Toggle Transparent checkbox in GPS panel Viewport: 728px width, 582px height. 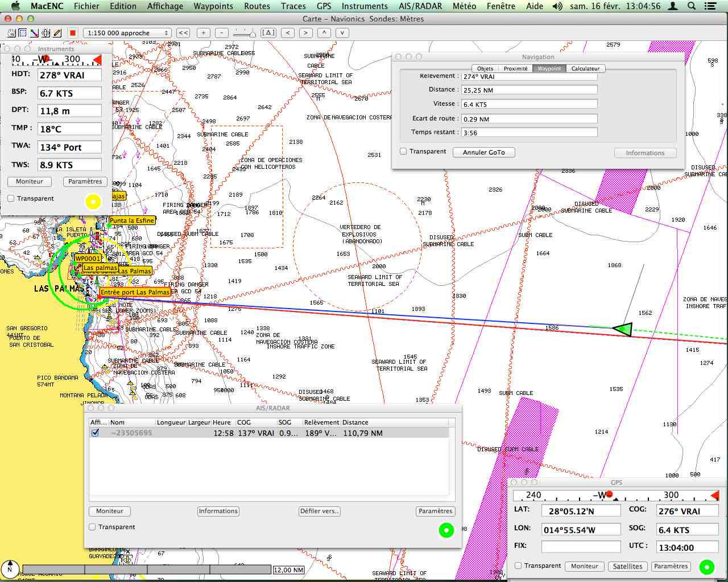[518, 566]
